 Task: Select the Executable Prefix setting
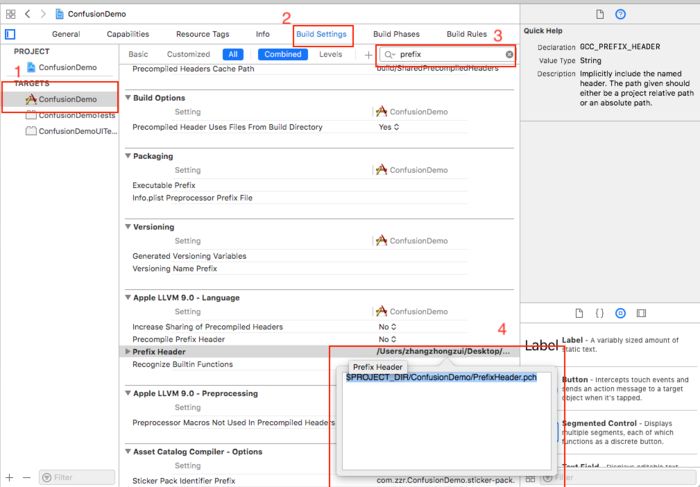(164, 185)
